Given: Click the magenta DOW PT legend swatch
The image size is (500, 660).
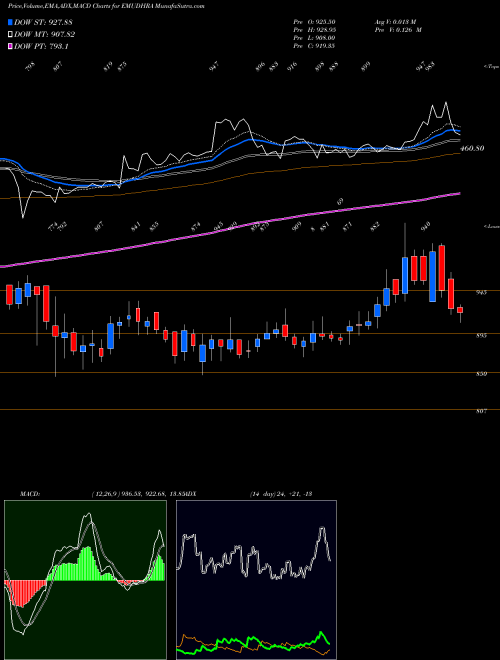Looking at the screenshot, I should pos(11,46).
